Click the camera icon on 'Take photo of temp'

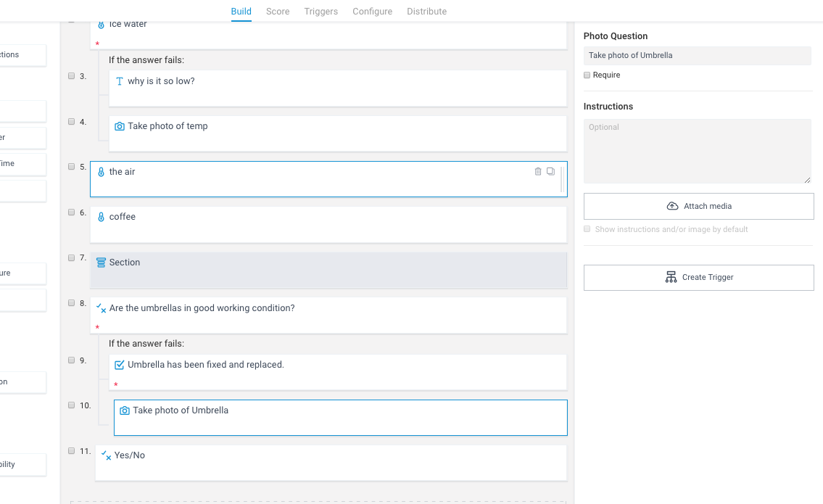point(120,126)
